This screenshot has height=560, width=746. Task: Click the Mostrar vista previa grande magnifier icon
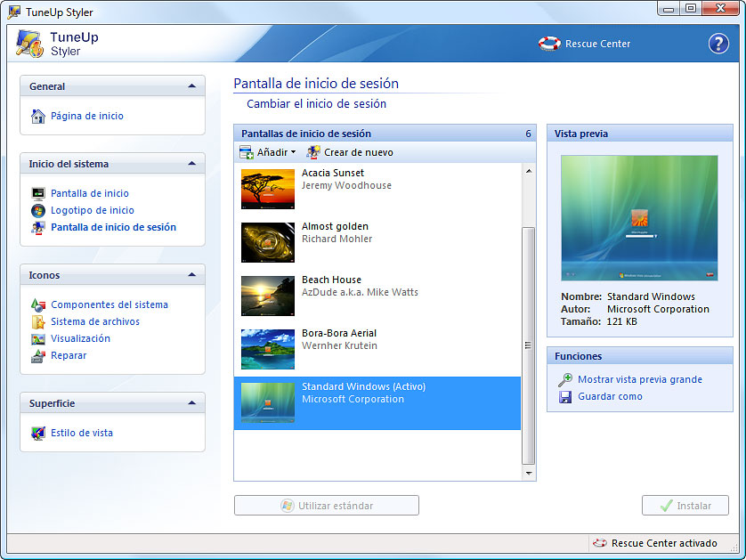(564, 379)
